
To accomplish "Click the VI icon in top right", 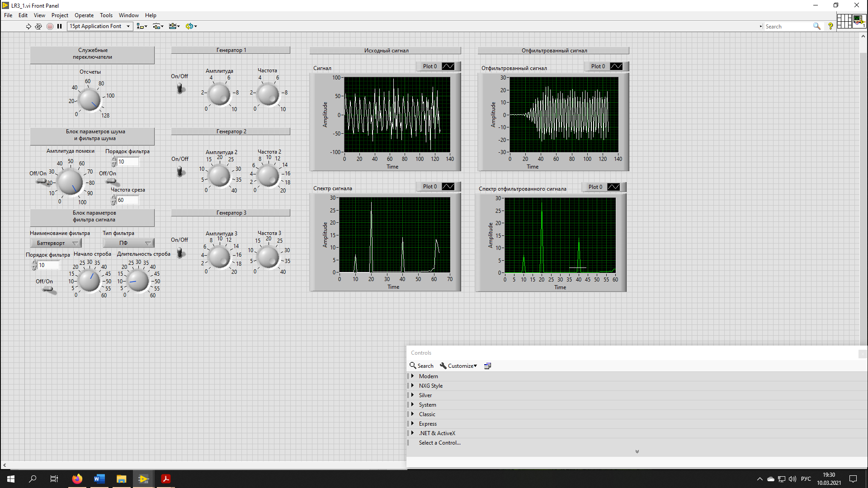I will tap(859, 21).
